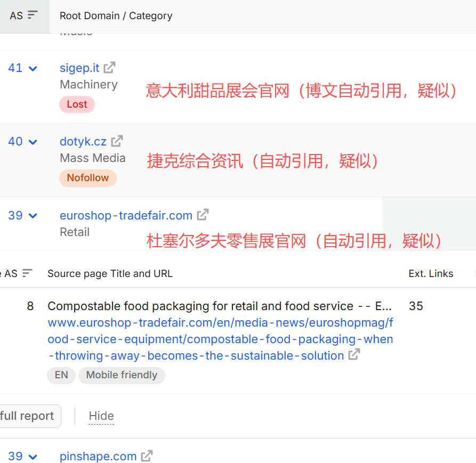The width and height of the screenshot is (476, 463).
Task: Open pinshape.com domain link
Action: [x=98, y=456]
